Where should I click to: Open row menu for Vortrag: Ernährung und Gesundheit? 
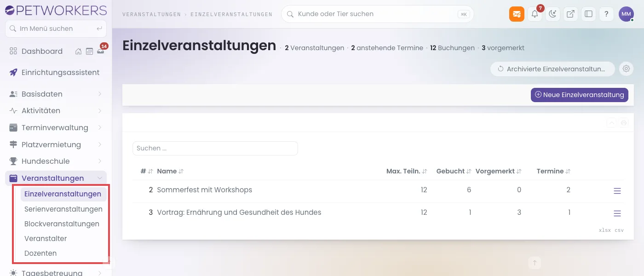(x=617, y=213)
